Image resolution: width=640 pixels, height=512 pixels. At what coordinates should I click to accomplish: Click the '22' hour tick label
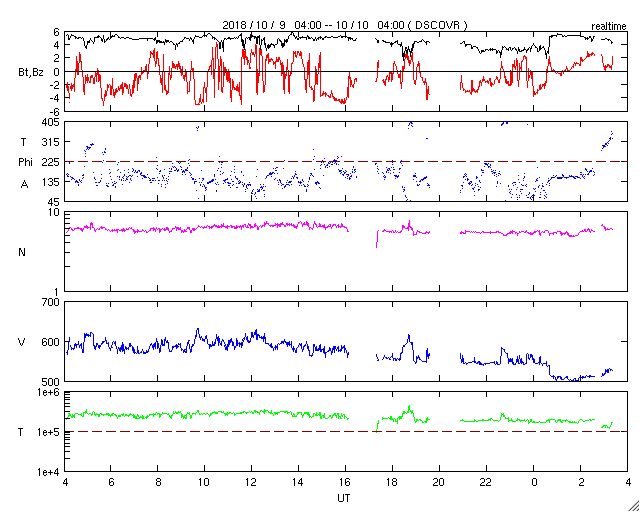(487, 484)
